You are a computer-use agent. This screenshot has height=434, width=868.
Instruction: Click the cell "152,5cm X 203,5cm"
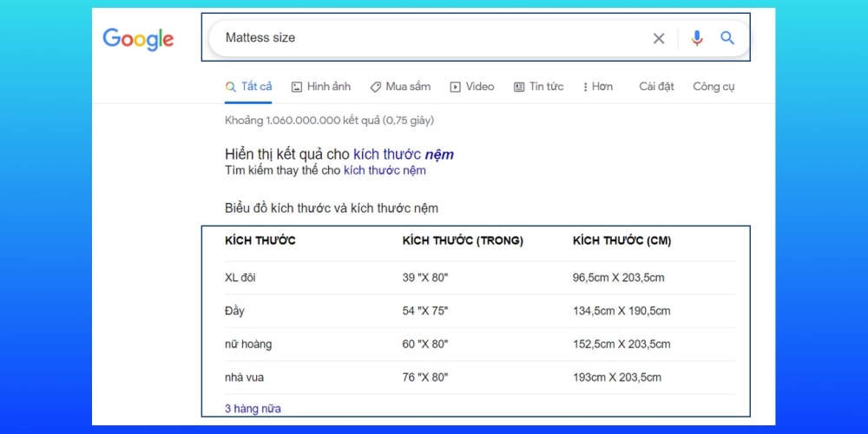click(x=621, y=344)
